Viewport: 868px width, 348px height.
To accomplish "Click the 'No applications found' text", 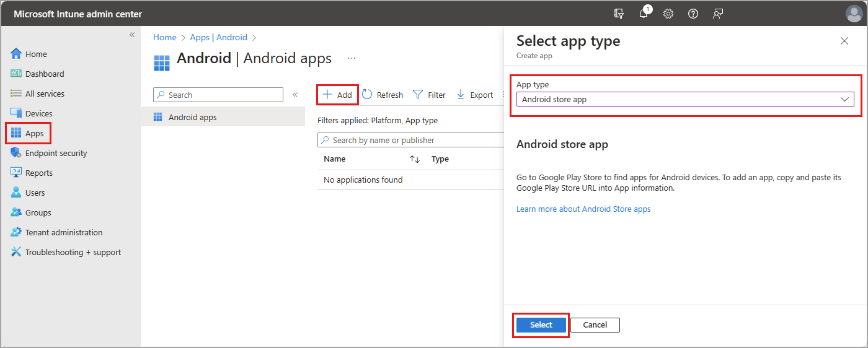I will click(363, 180).
